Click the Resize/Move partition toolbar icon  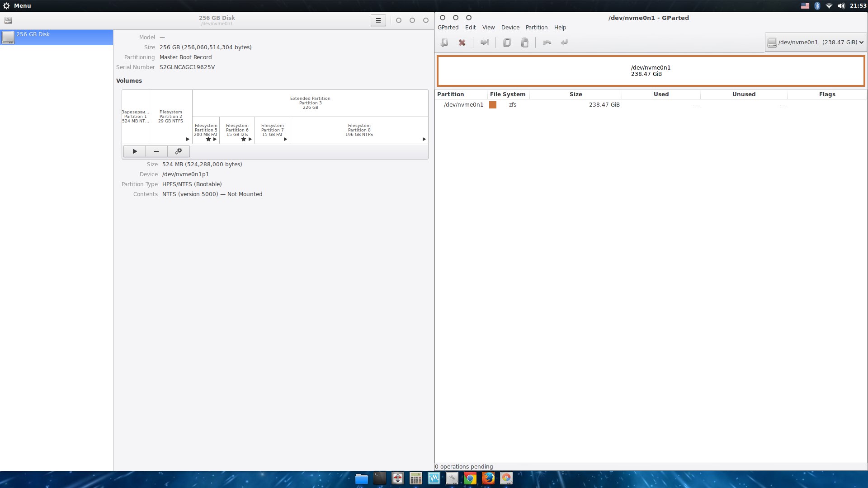click(x=484, y=42)
